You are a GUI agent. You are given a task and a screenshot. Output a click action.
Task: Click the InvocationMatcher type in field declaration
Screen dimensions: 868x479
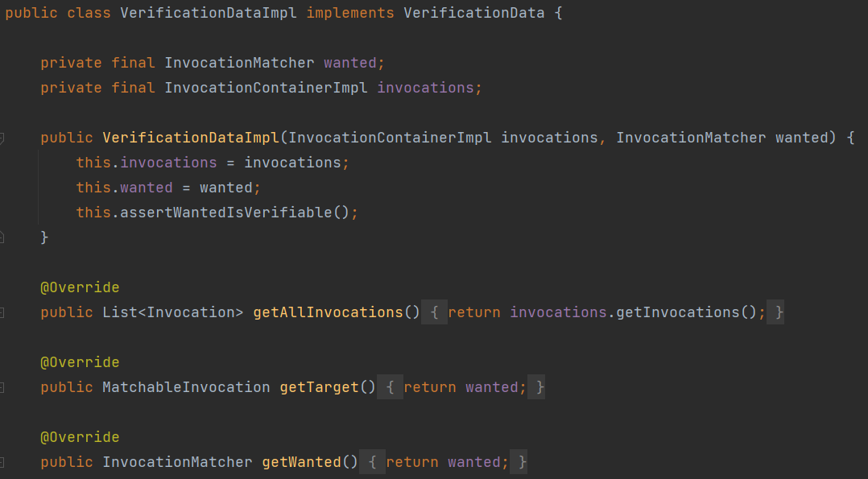point(239,63)
